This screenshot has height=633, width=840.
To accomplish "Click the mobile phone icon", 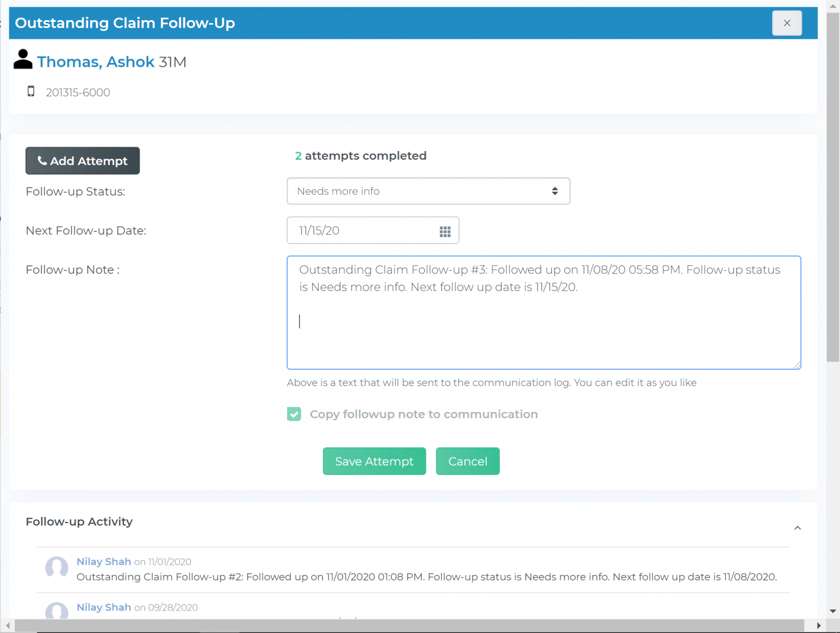I will (x=31, y=91).
